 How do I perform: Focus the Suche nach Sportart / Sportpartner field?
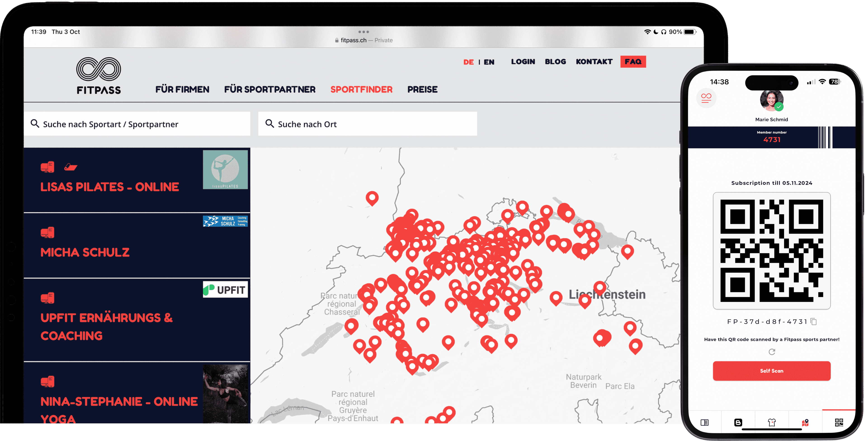137,124
